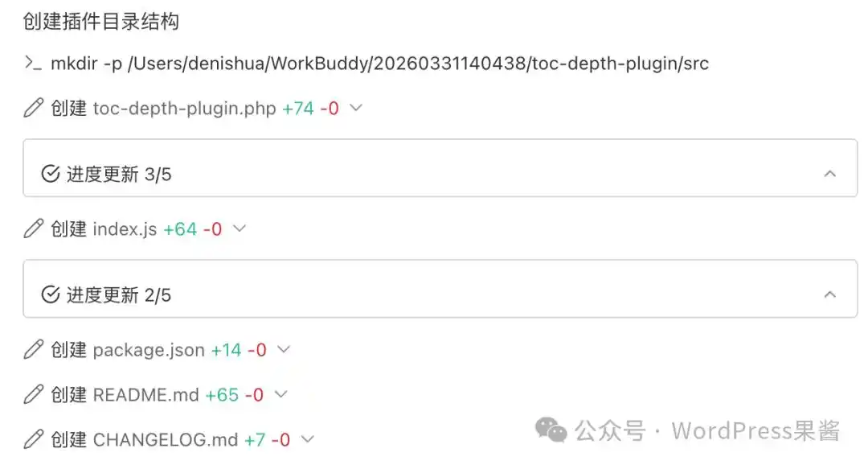868x465 pixels.
Task: Click the check circle icon on 进度更新 3/5
Action: (50, 171)
